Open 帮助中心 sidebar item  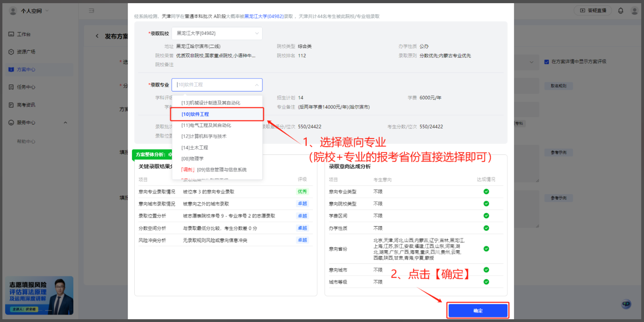[x=26, y=141]
